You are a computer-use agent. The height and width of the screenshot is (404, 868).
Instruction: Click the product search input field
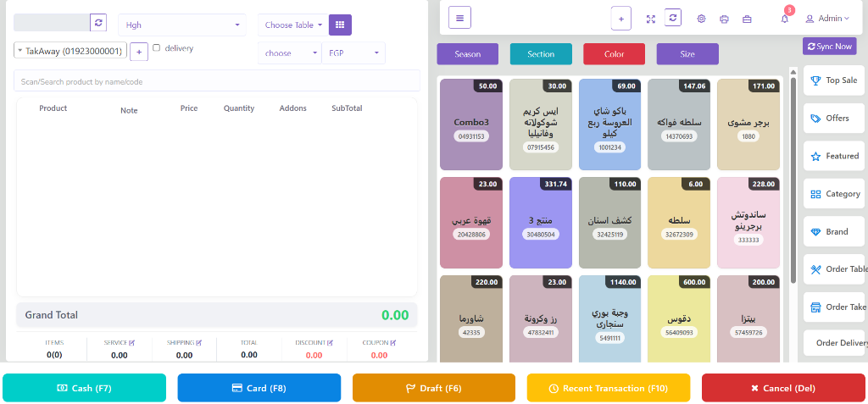pos(216,81)
